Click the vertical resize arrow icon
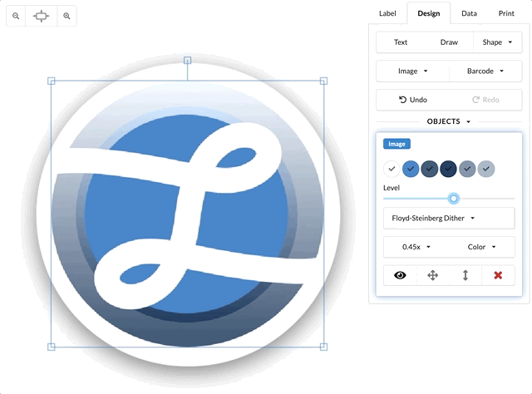This screenshot has width=532, height=394. pos(465,275)
